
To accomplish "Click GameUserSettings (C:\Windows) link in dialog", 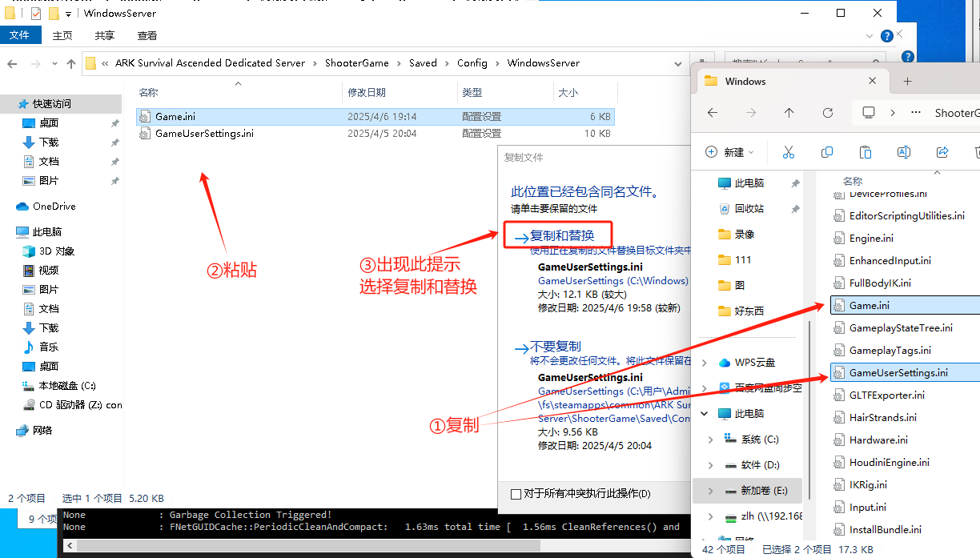I will [613, 281].
